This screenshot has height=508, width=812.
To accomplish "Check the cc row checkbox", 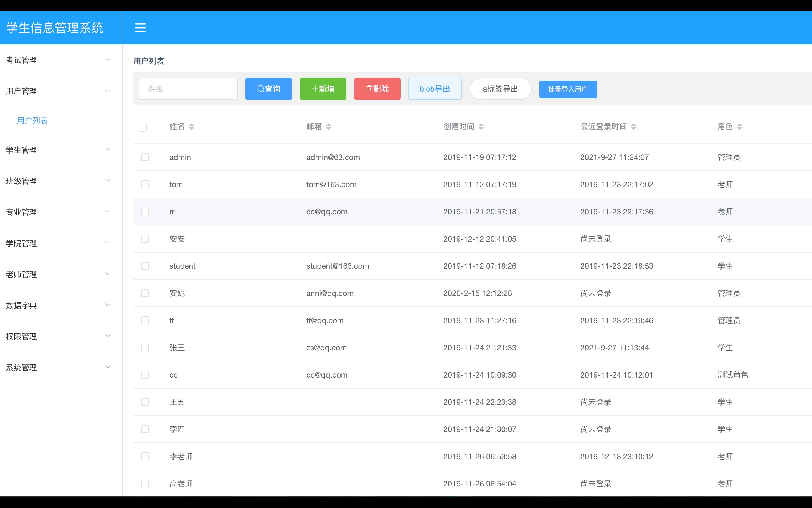I will point(145,375).
